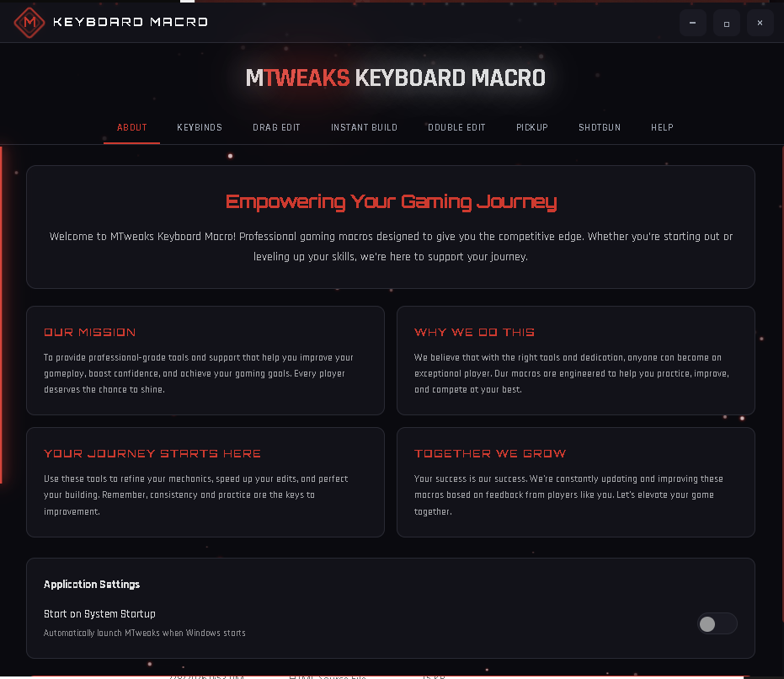Viewport: 784px width, 679px height.
Task: Select the KEYBINDS tab
Action: (x=200, y=127)
